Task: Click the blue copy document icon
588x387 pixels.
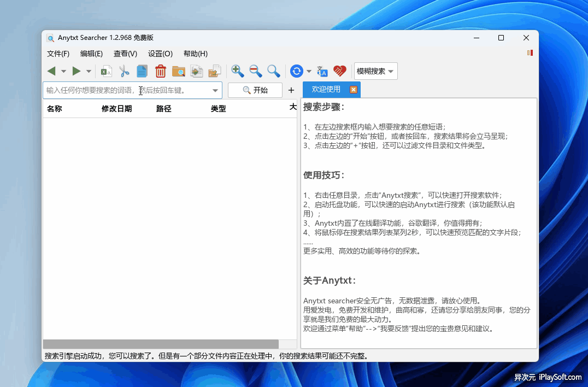Action: click(142, 71)
